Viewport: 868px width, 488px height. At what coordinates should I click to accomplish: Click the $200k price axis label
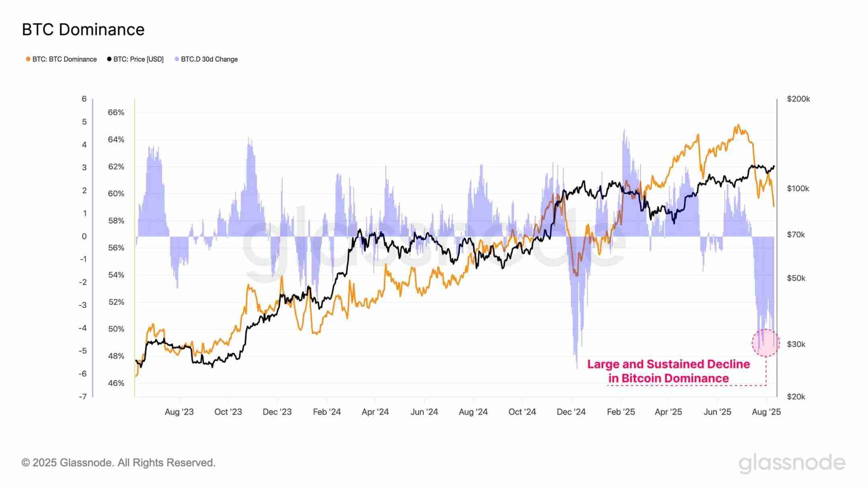pos(798,99)
